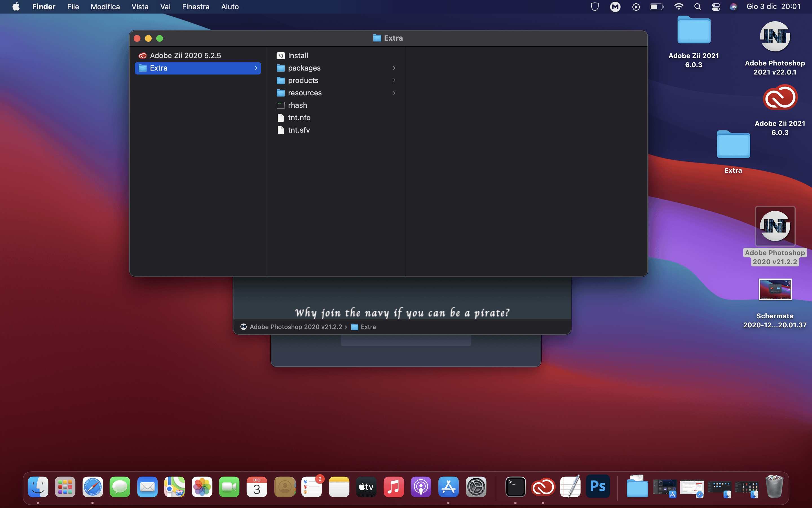This screenshot has width=812, height=508.
Task: Open the Aiuto menu
Action: point(230,7)
